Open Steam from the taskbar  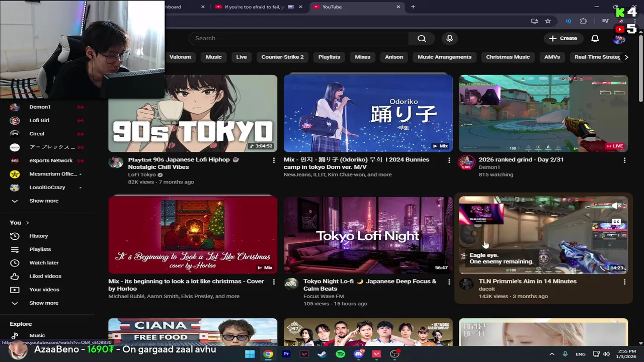click(x=322, y=354)
